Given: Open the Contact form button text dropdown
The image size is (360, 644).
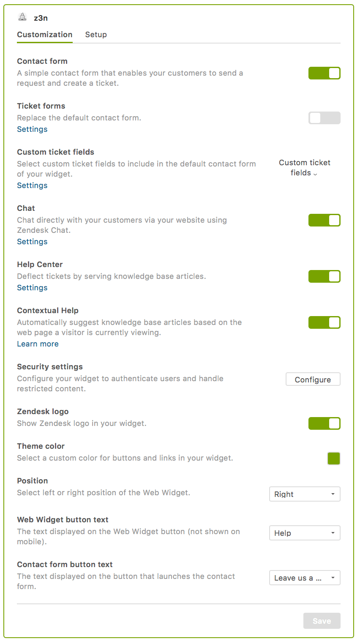Looking at the screenshot, I should point(304,578).
